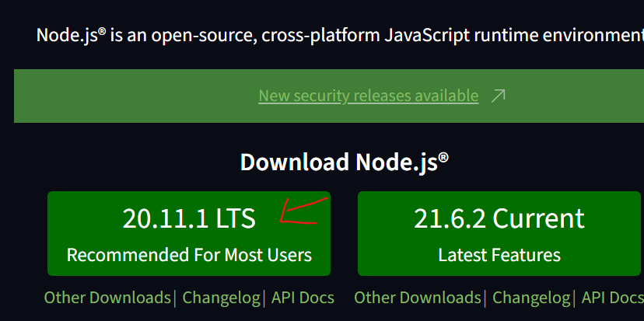Open Changelog under the LTS button
Screen dimensions: 644x321
(221, 298)
